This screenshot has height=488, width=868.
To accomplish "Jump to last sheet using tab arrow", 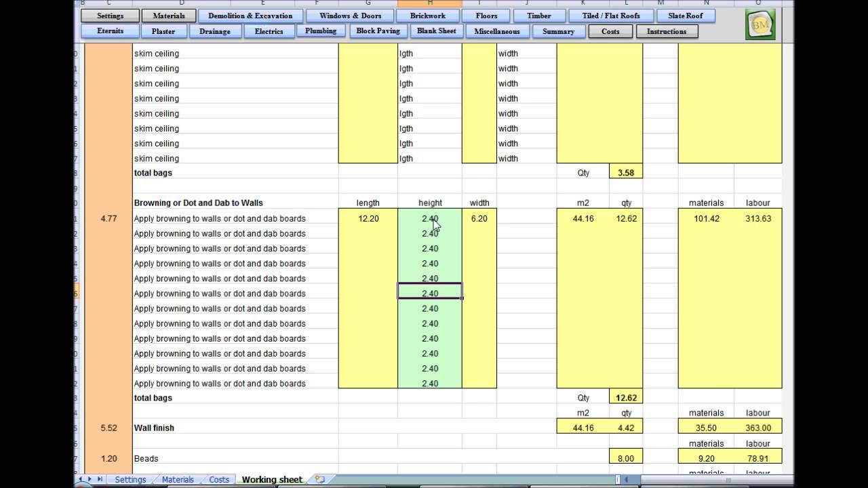I will coord(100,479).
